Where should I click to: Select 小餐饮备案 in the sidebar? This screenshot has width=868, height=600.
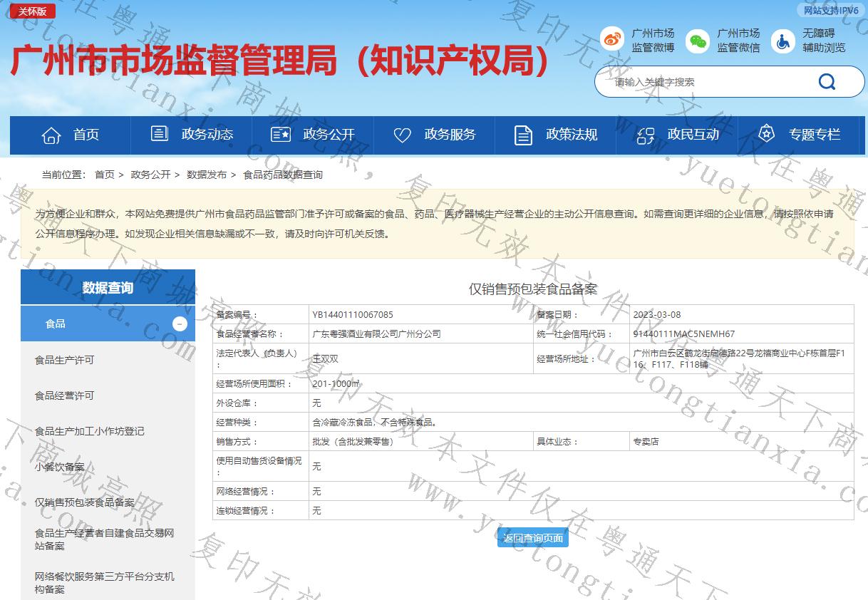point(59,467)
